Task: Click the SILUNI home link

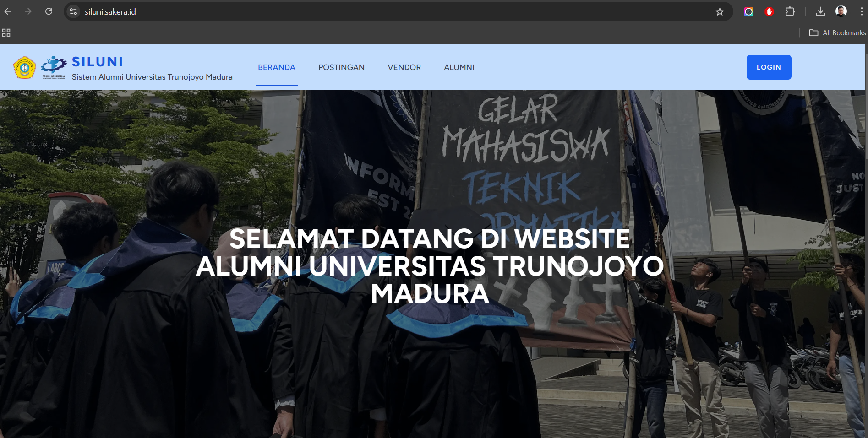Action: click(97, 61)
